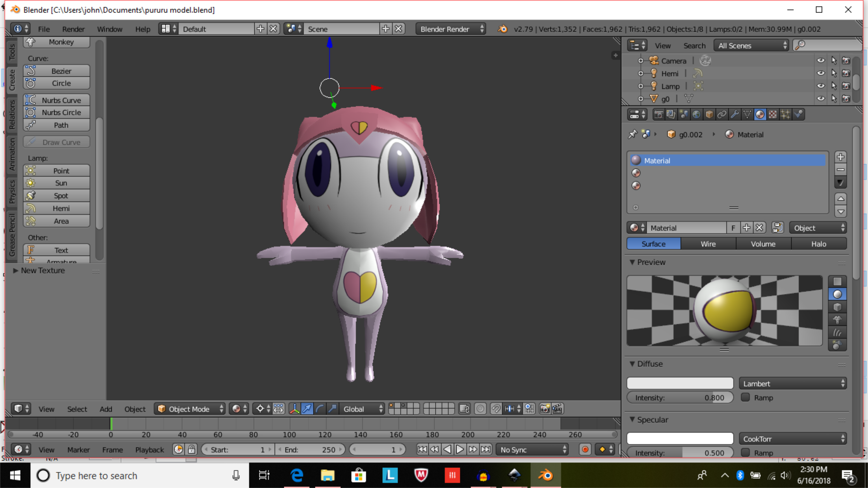Set material preview to cube

(x=837, y=307)
